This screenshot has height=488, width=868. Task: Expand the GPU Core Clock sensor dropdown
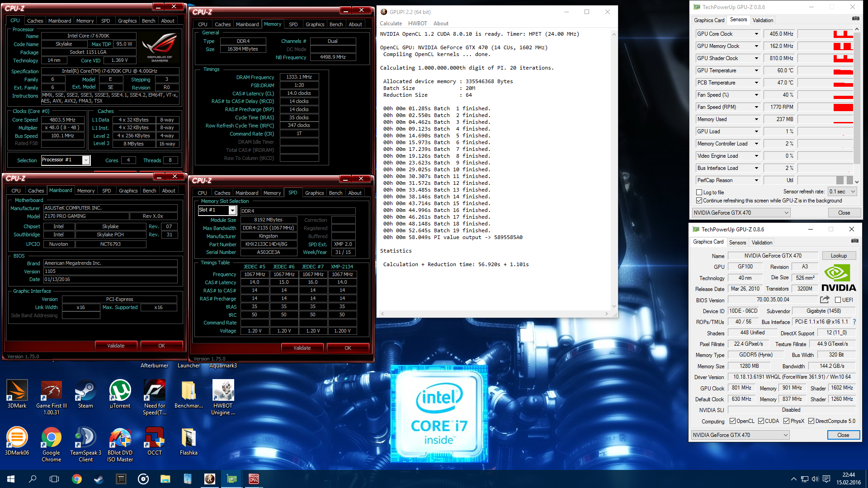pos(756,34)
